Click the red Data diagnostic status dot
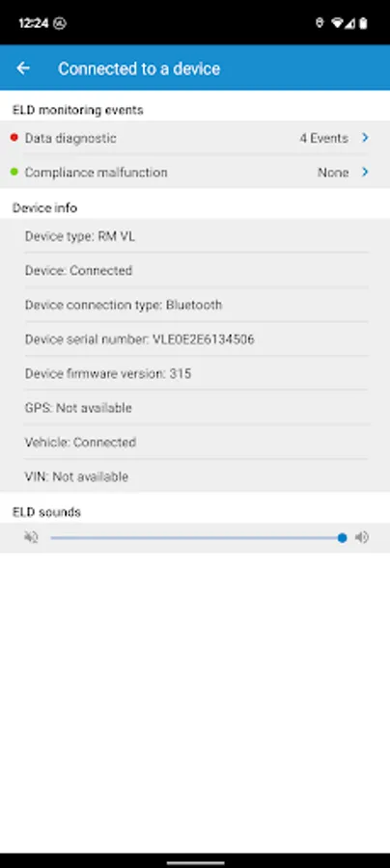The height and width of the screenshot is (868, 390). (14, 137)
